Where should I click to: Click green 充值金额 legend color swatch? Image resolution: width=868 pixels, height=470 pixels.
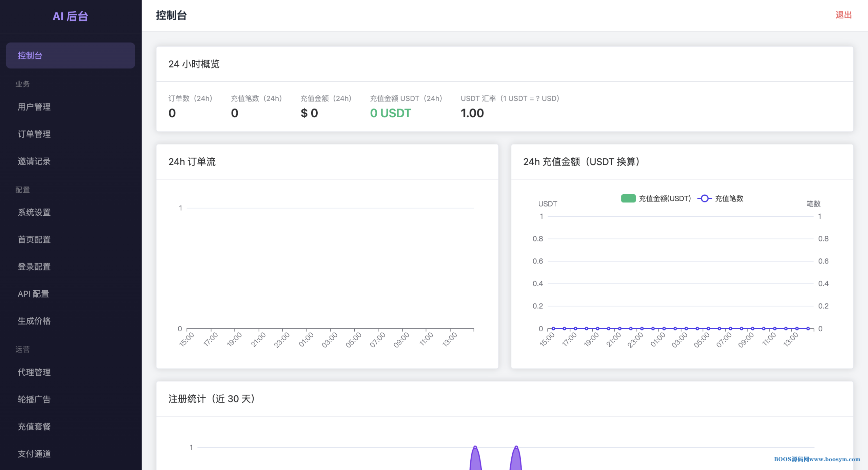(x=628, y=198)
